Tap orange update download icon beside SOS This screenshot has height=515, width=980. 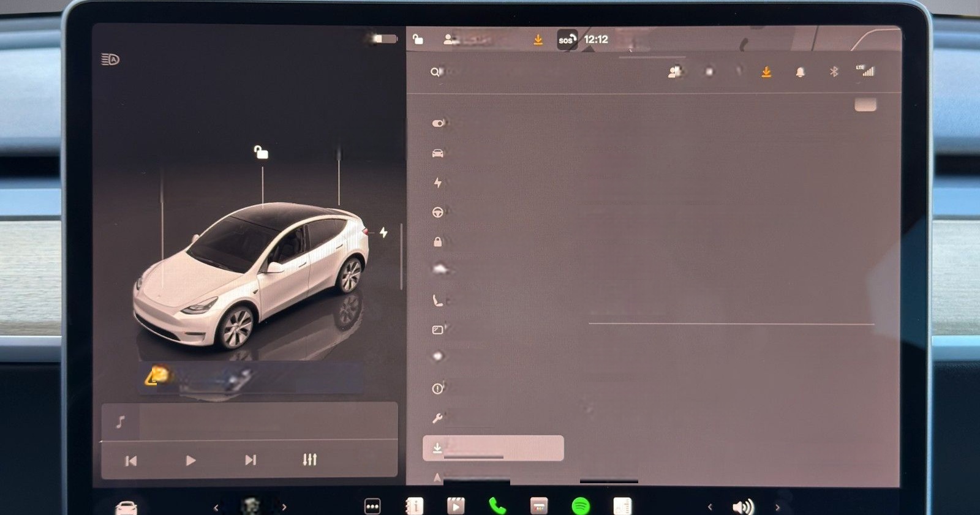[538, 39]
